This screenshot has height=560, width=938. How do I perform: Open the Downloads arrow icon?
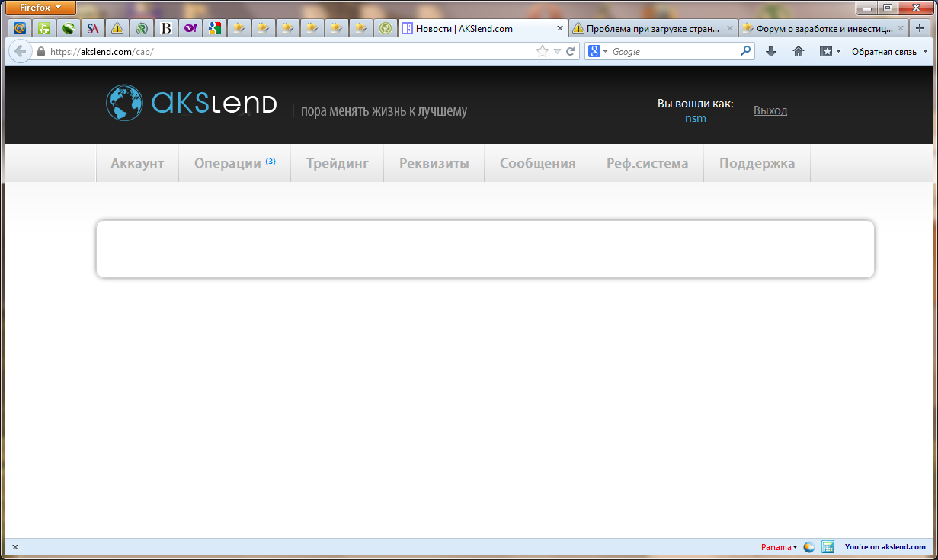tap(771, 52)
